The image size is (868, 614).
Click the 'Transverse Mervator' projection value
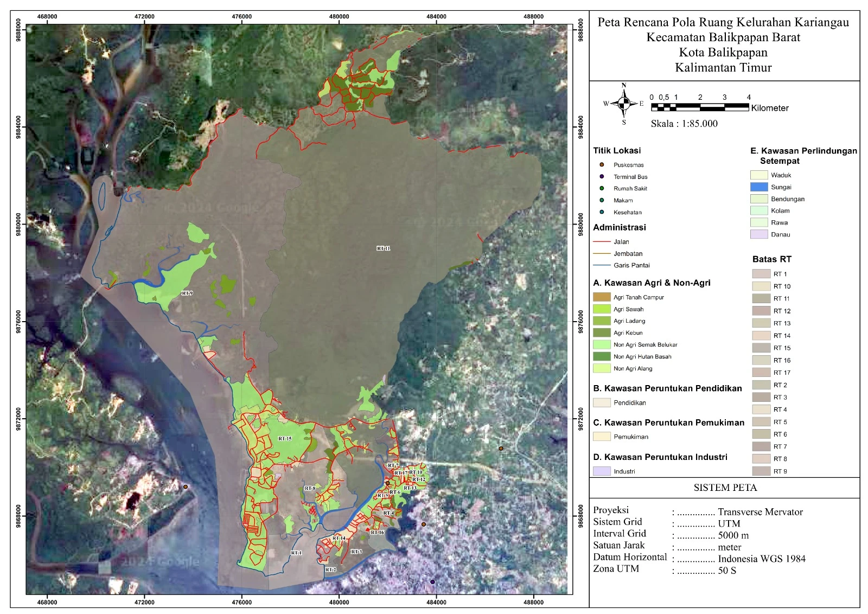point(760,512)
